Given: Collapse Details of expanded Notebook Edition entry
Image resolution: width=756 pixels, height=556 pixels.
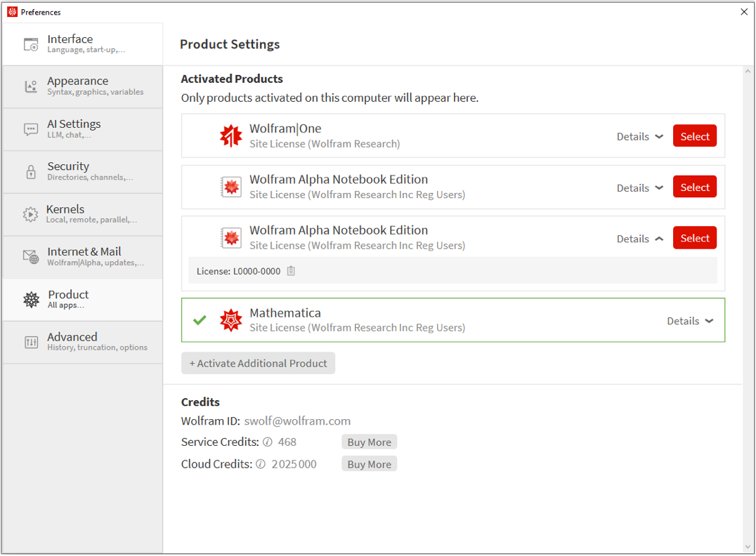Looking at the screenshot, I should pos(639,239).
